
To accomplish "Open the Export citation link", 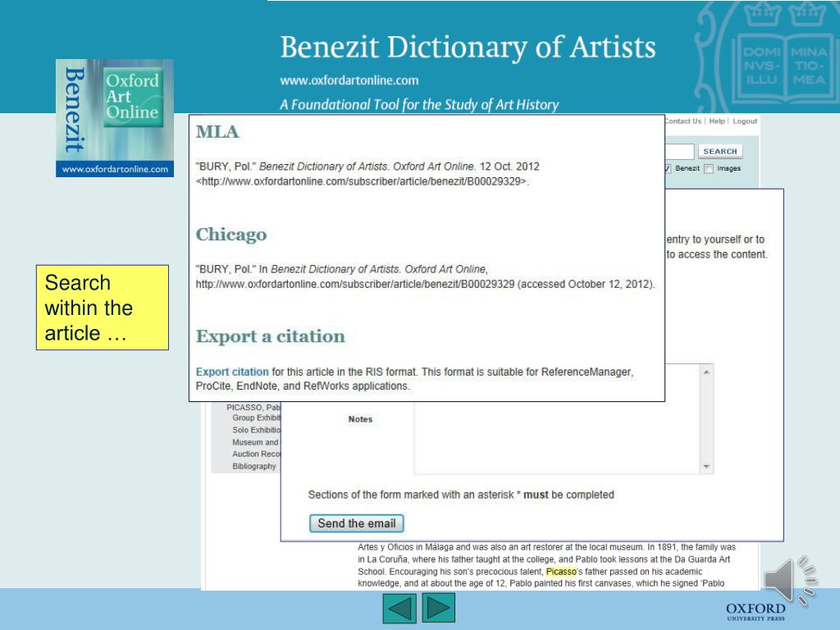I will point(232,372).
